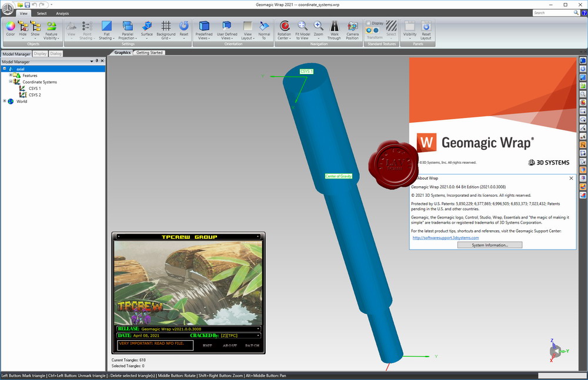Click PATCH in the TPCrew window

point(252,345)
